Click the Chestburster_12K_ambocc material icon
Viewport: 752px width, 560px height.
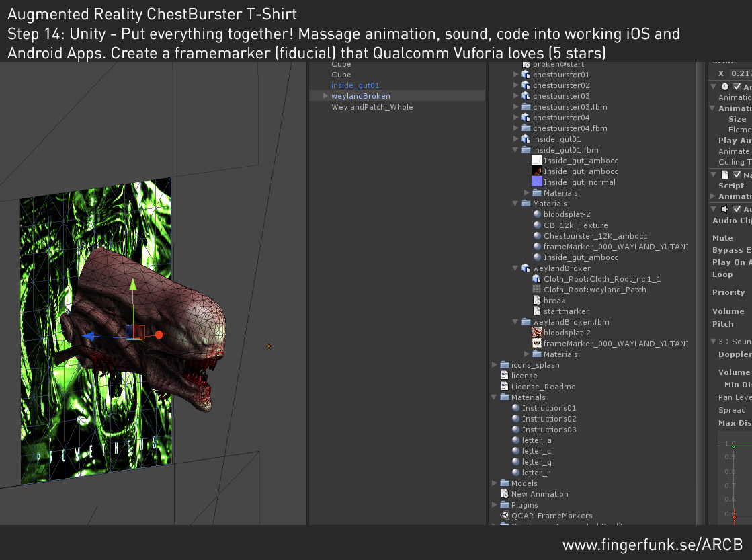(x=537, y=235)
